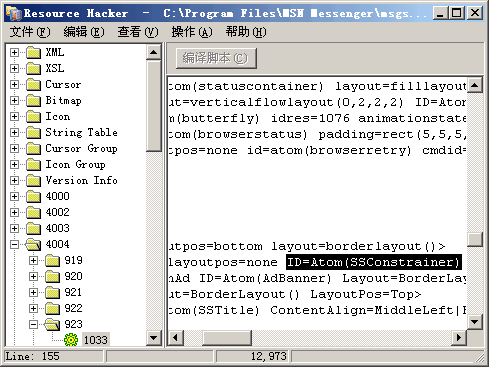
Task: Click the highlighted ID=Atom(SSConstrainer) text
Action: click(374, 262)
